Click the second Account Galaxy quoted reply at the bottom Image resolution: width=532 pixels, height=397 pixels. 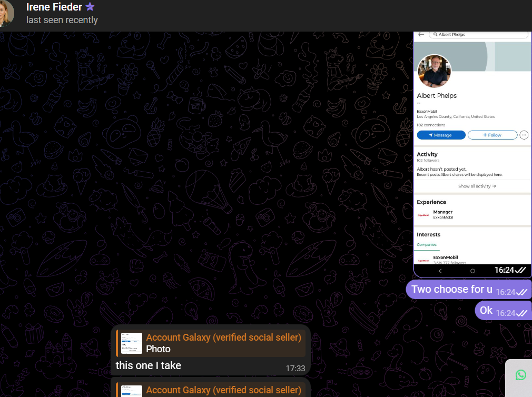coord(211,390)
